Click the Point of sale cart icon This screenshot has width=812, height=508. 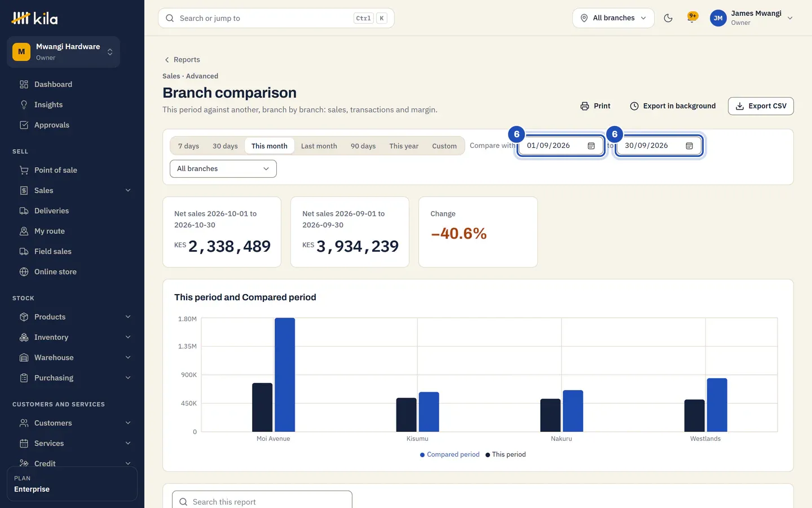click(24, 170)
